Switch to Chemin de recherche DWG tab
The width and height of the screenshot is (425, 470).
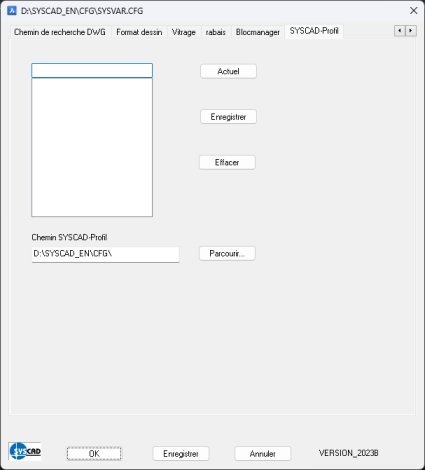pos(60,32)
